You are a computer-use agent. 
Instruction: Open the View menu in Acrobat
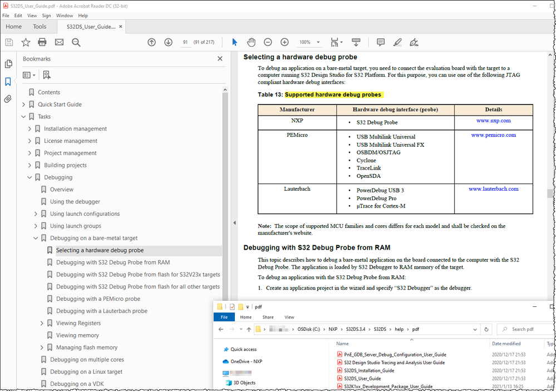point(32,16)
